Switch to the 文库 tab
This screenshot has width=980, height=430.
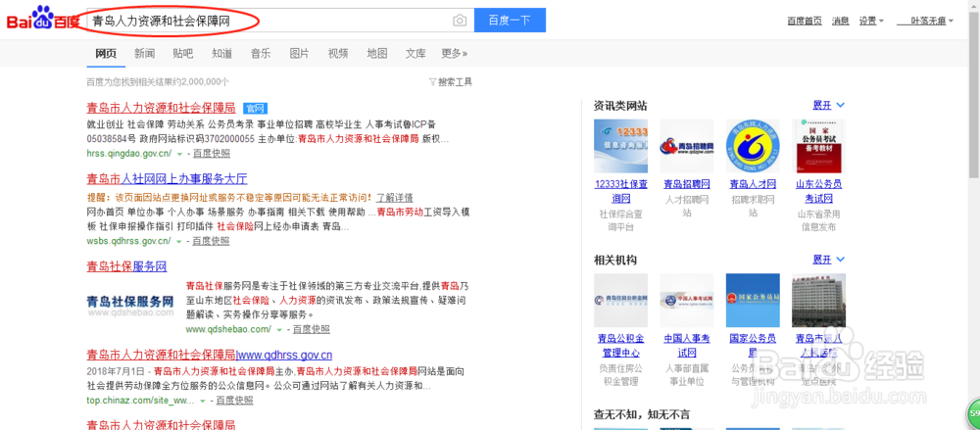tap(416, 54)
